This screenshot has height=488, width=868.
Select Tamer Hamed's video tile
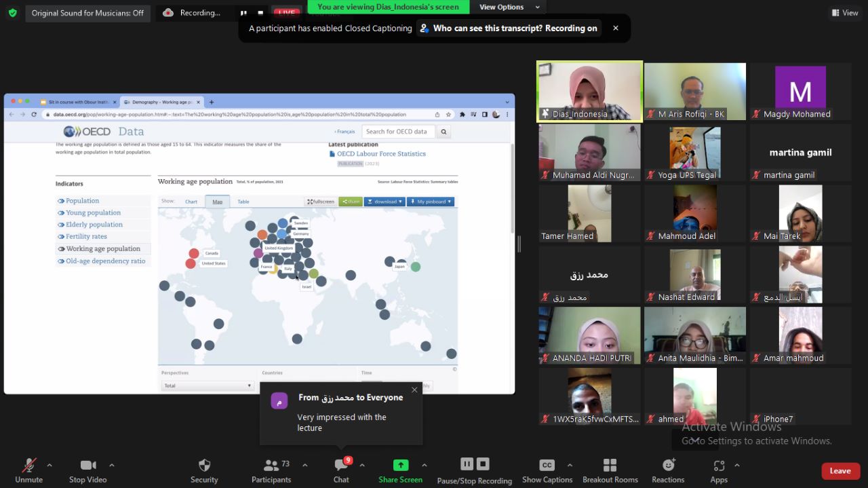[590, 214]
